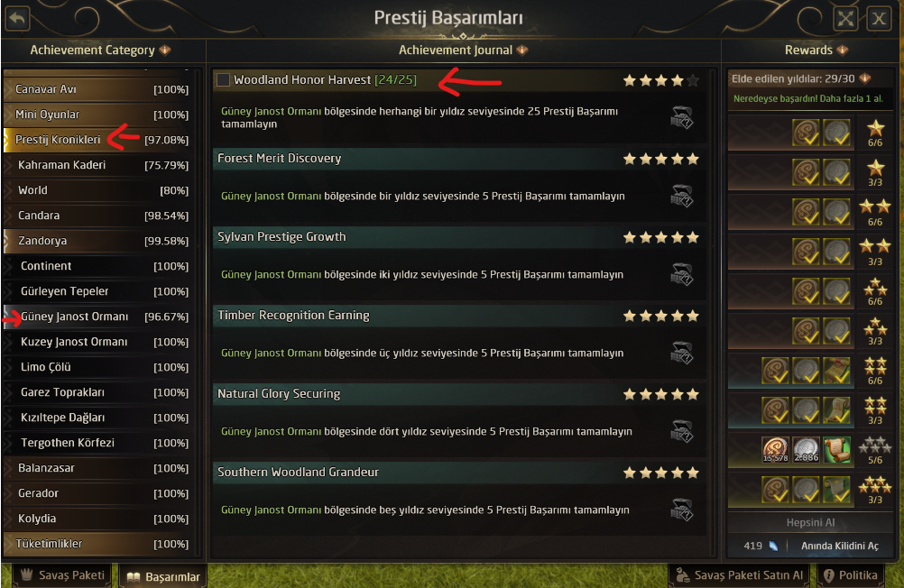The width and height of the screenshot is (904, 588).
Task: Collapse the Zandorya category
Action: [42, 241]
